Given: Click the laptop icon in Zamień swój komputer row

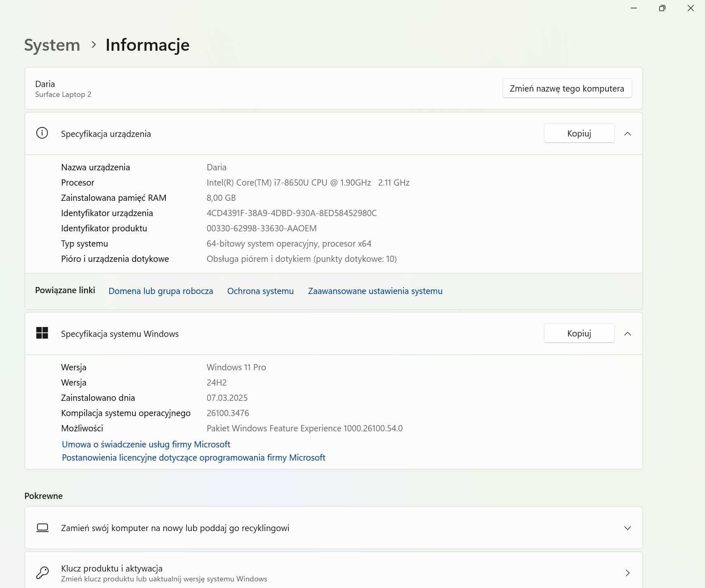Looking at the screenshot, I should 42,528.
